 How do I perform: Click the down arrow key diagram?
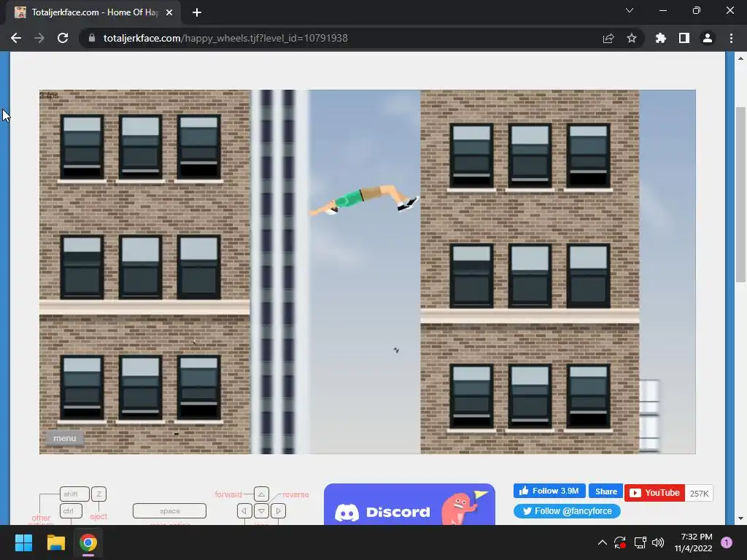coord(262,511)
